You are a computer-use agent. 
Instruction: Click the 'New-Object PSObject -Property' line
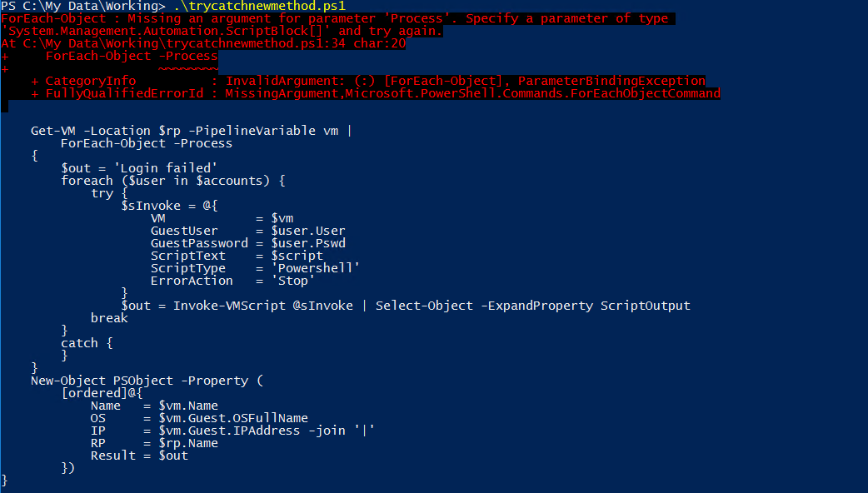tap(147, 381)
